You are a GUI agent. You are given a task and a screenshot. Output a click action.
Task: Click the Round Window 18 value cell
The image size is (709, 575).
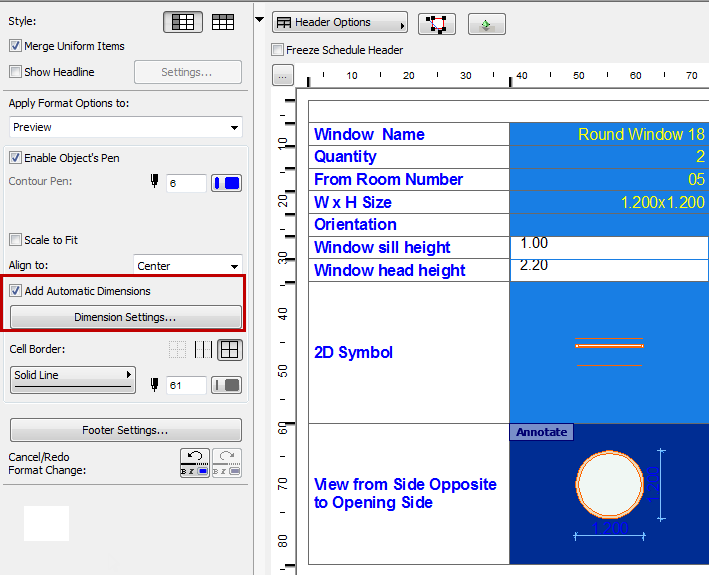[x=609, y=134]
